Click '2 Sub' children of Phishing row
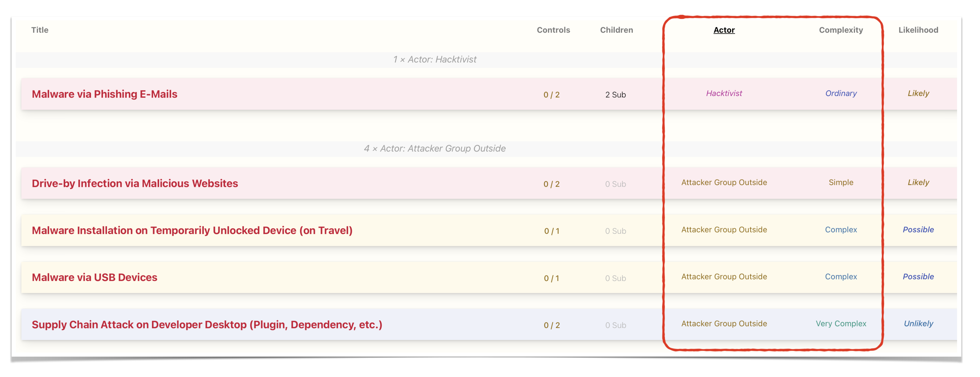 pyautogui.click(x=615, y=95)
